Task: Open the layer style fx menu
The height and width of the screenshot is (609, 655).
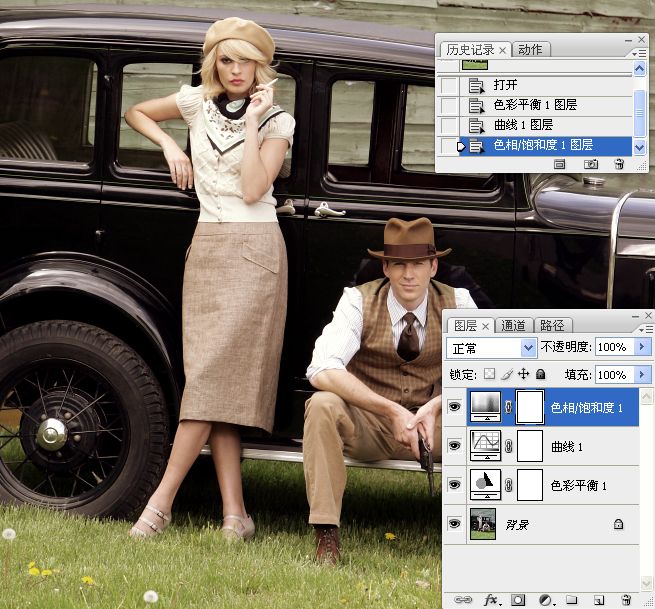Action: (491, 600)
